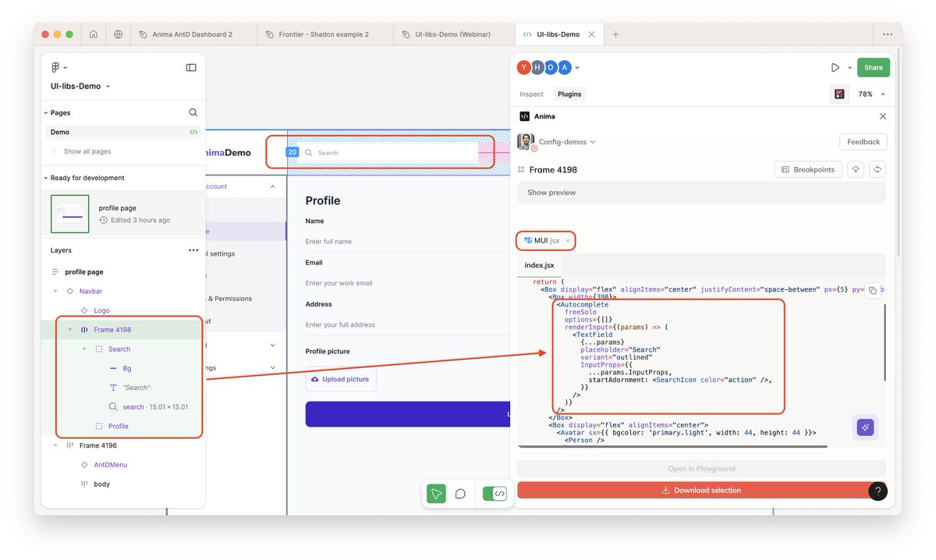The image size is (936, 560).
Task: Select the Comment tool
Action: pyautogui.click(x=460, y=493)
